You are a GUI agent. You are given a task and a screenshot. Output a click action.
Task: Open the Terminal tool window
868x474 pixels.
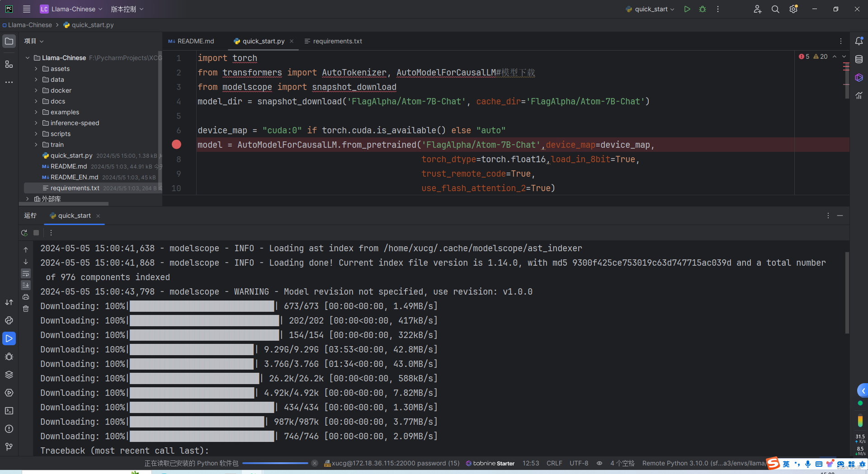[x=9, y=411]
